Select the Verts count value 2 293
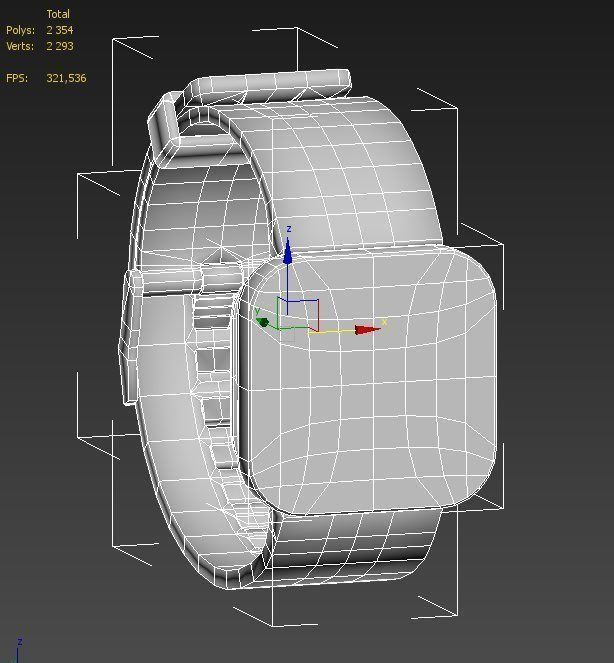Viewport: 614px width, 663px height. (60, 46)
